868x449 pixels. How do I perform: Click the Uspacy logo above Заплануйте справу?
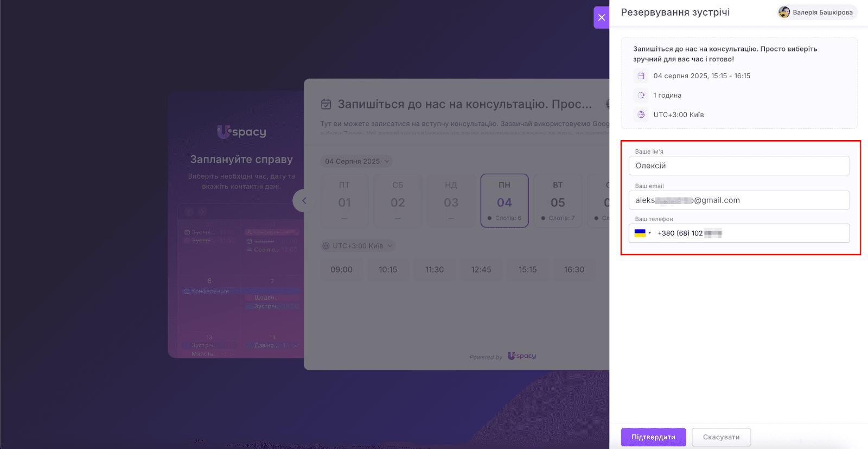[x=241, y=132]
